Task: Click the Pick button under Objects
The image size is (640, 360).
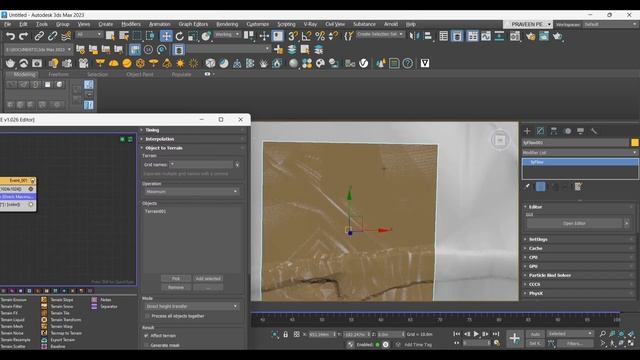Action: click(x=176, y=278)
